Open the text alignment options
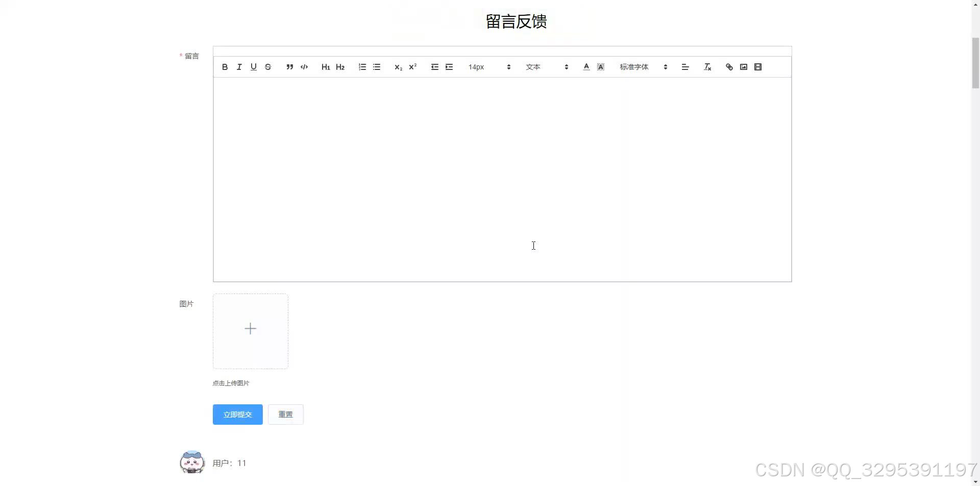 click(685, 67)
